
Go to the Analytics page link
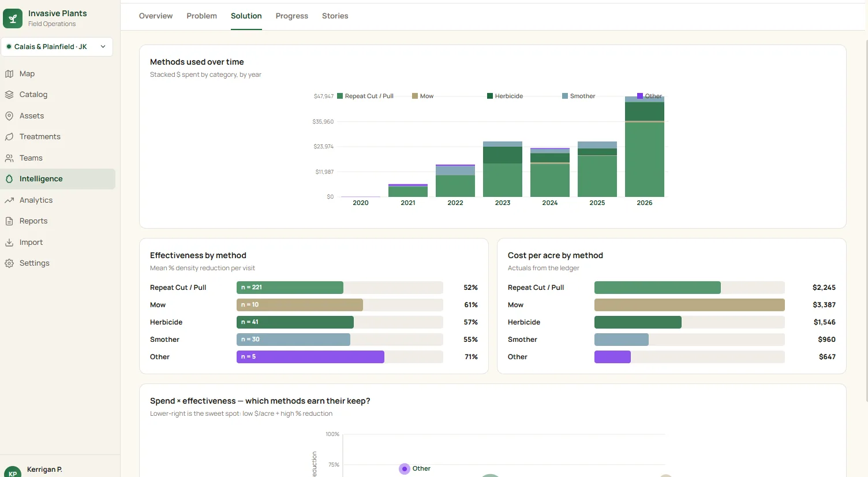36,200
